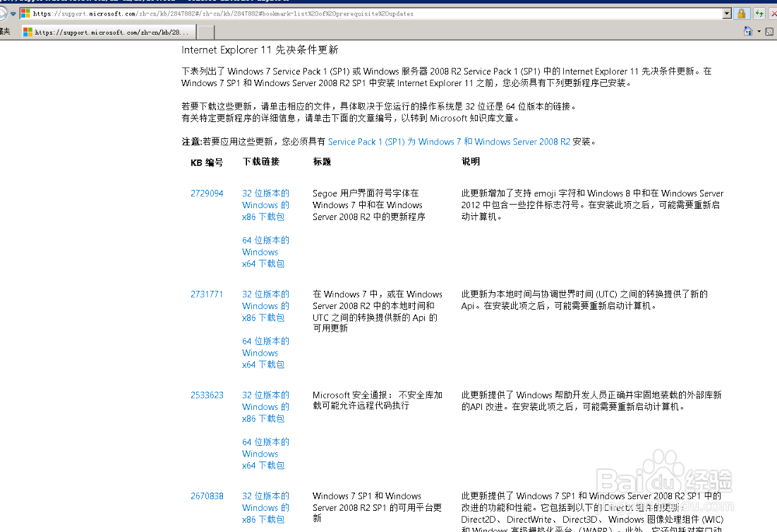Screen dimensions: 777x532
Task: Click the Home icon in command bar
Action: click(747, 32)
